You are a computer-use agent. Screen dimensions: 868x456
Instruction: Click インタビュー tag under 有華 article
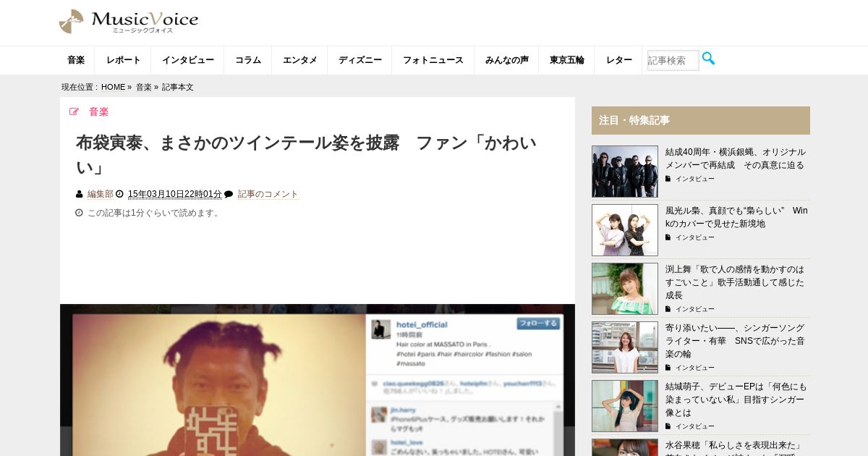pyautogui.click(x=694, y=368)
